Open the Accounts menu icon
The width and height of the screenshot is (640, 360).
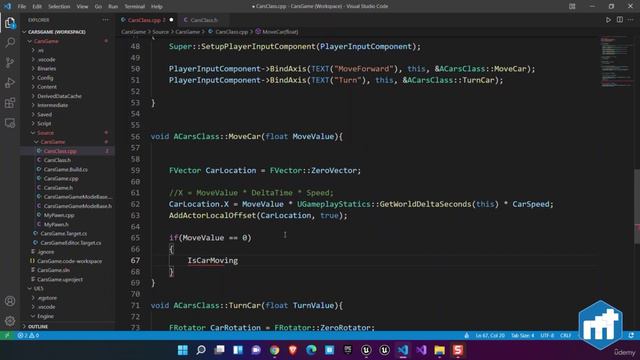tap(10, 301)
